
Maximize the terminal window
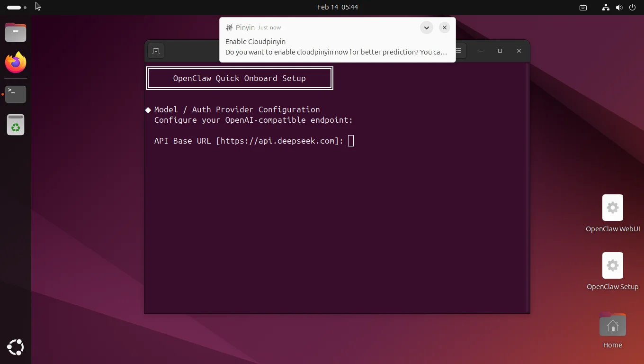point(500,51)
